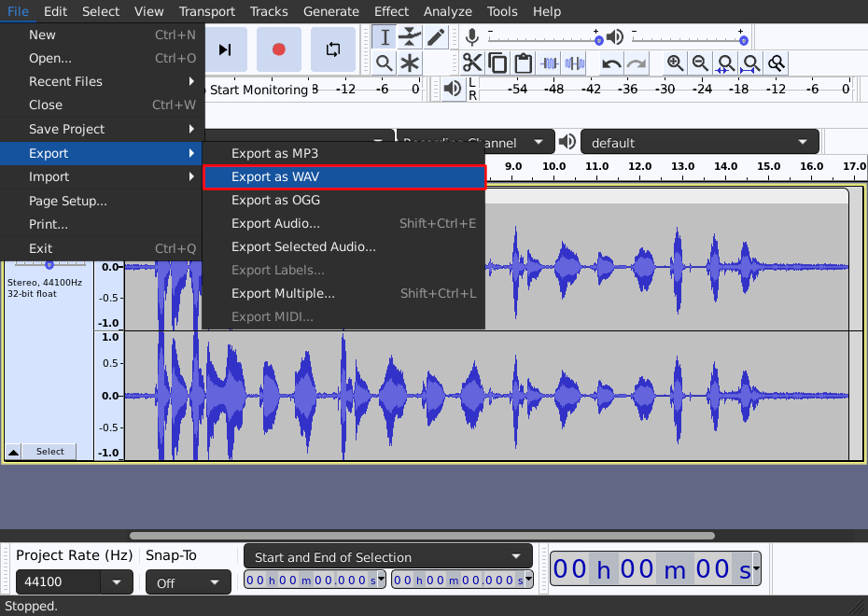Select the Zoom (magnifier) tool

385,63
